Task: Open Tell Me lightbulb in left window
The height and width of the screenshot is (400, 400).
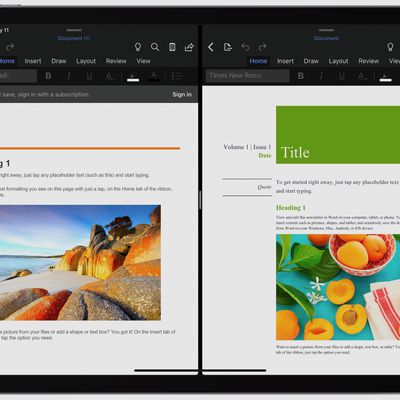Action: pyautogui.click(x=138, y=47)
